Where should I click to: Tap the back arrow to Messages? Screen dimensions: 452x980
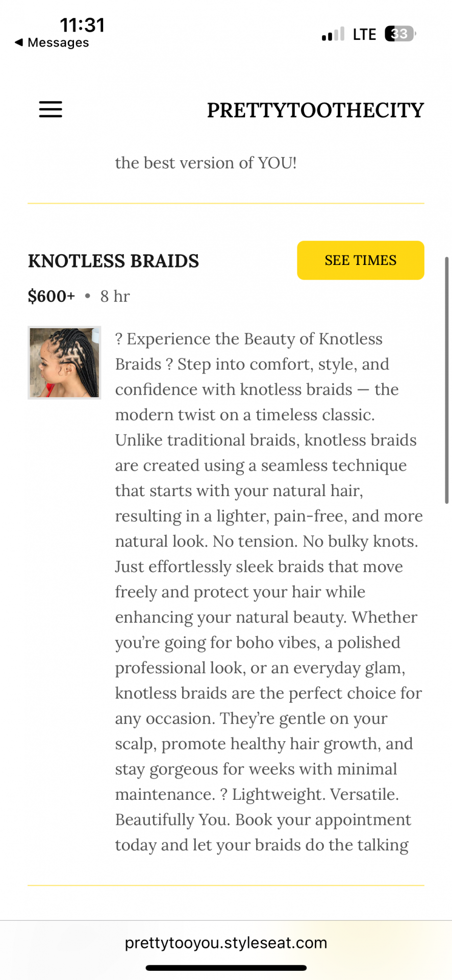19,42
